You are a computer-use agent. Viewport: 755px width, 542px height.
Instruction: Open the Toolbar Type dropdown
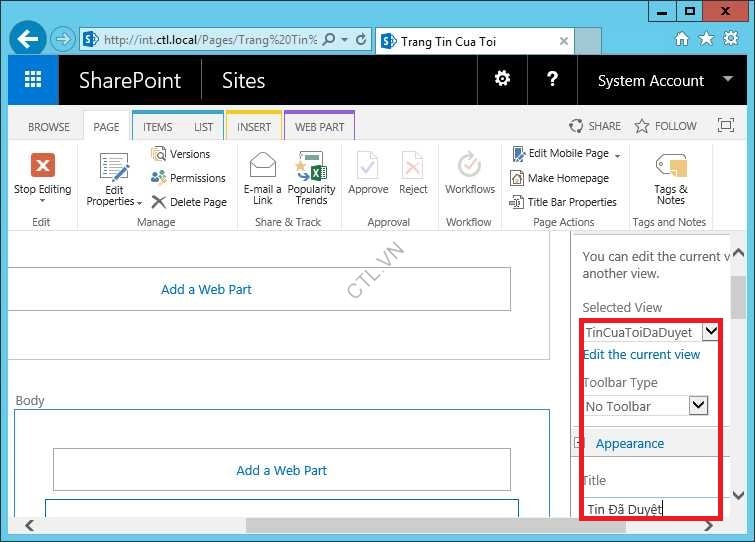tap(698, 405)
